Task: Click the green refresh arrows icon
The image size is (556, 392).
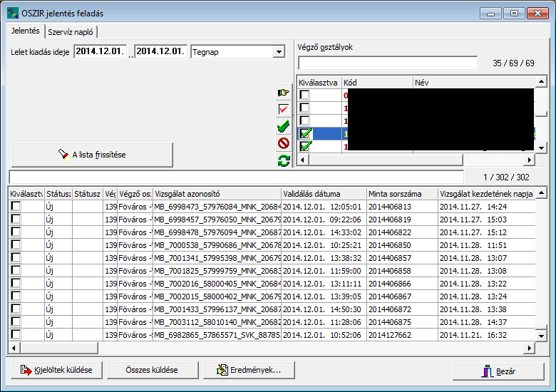Action: pyautogui.click(x=283, y=160)
